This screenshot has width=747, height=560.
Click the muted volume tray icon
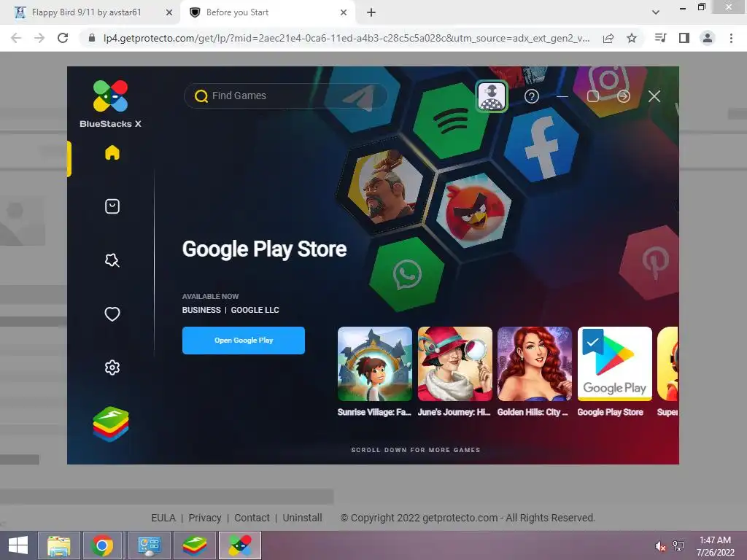click(x=660, y=546)
